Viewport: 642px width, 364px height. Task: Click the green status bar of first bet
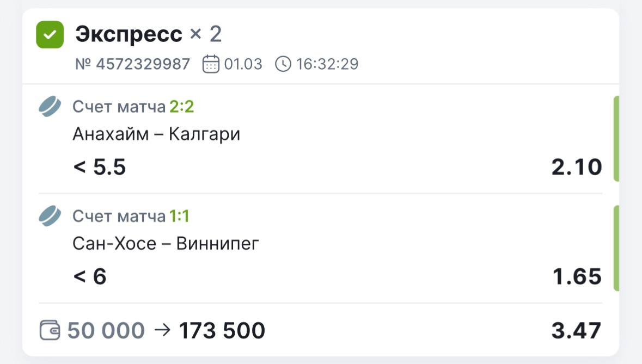click(616, 138)
